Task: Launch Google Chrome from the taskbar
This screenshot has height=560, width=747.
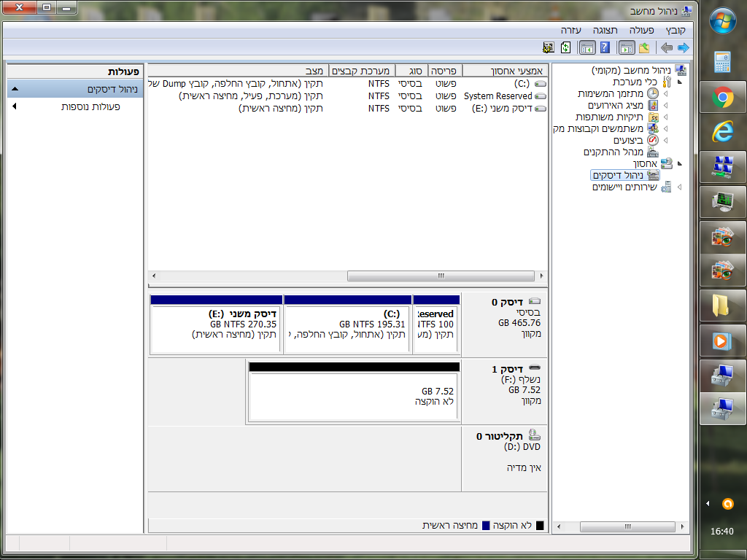Action: (x=722, y=98)
